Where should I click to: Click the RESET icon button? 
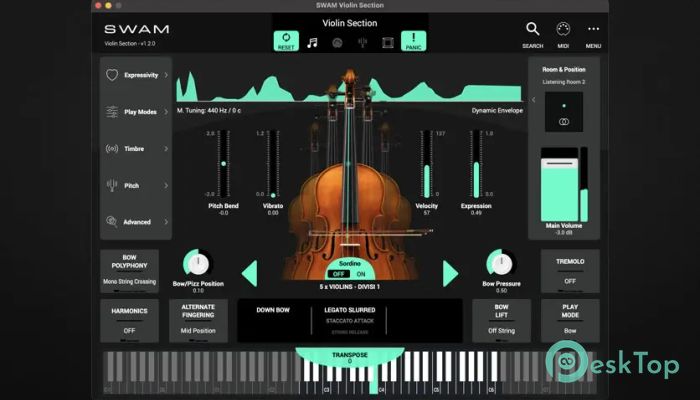[287, 42]
